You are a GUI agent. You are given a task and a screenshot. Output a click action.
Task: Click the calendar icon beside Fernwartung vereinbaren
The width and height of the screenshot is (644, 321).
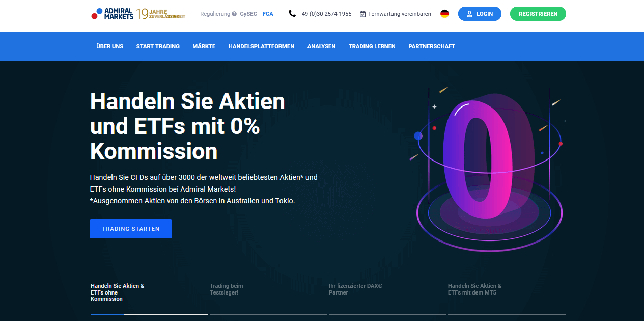[x=362, y=14]
